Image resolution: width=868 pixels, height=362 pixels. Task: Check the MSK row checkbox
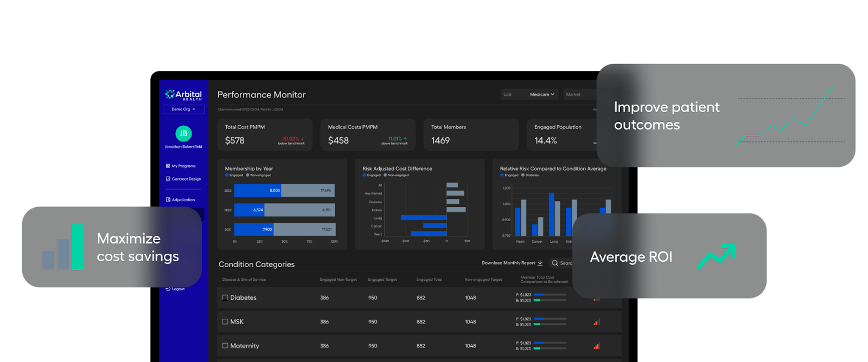(225, 321)
